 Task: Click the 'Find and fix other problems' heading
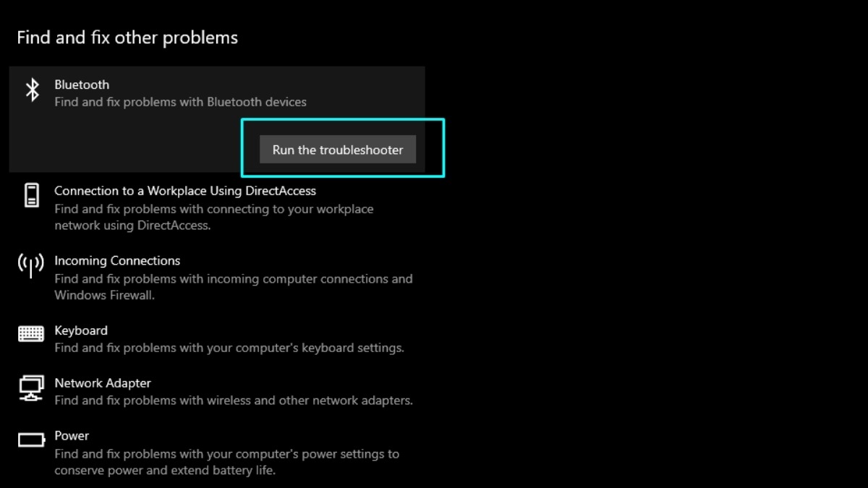click(127, 38)
